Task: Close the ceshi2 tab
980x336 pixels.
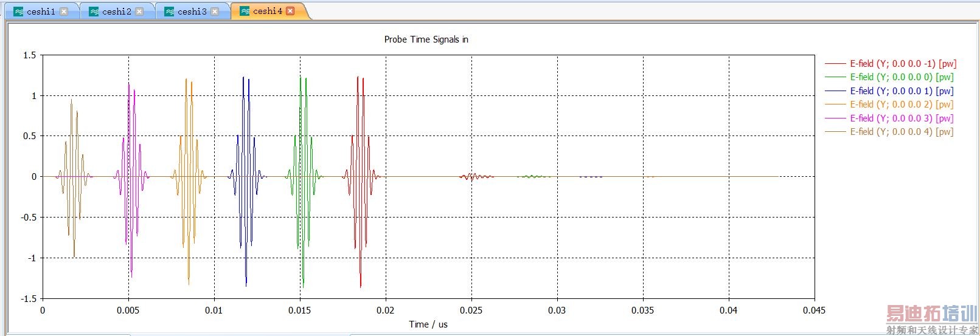Action: (x=139, y=12)
